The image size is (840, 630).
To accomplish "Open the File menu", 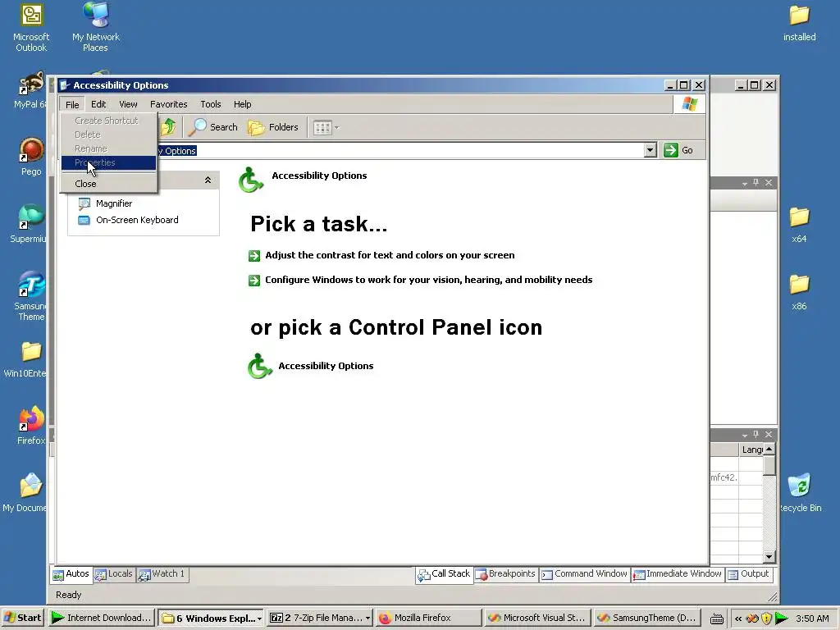I will pos(72,104).
